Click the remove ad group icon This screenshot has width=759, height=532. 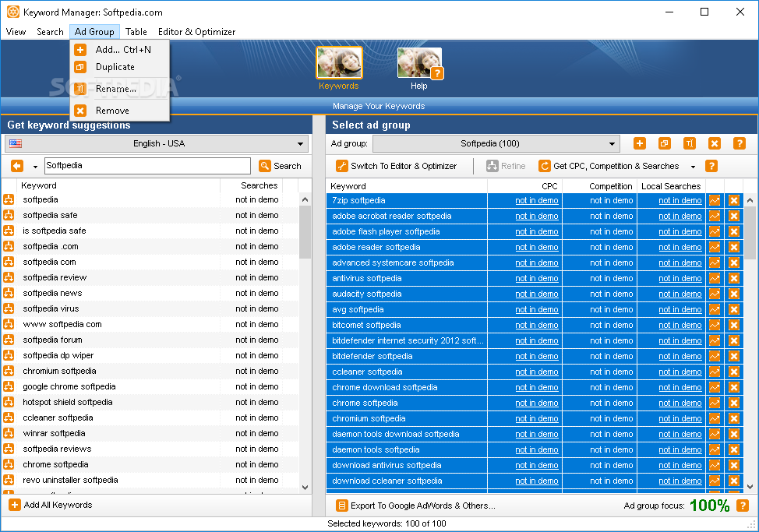(x=715, y=143)
